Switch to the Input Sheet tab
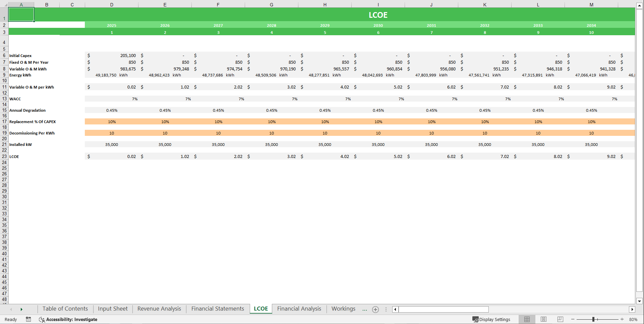 [x=113, y=309]
